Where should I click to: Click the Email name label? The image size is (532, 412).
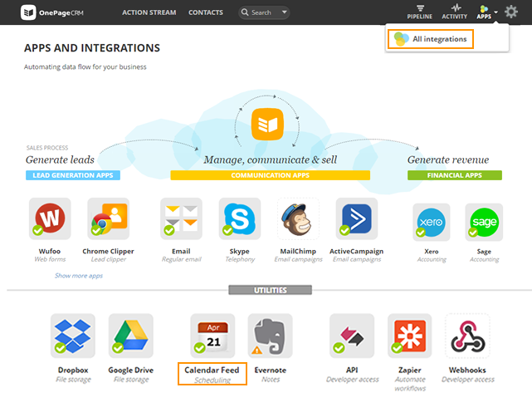click(181, 252)
